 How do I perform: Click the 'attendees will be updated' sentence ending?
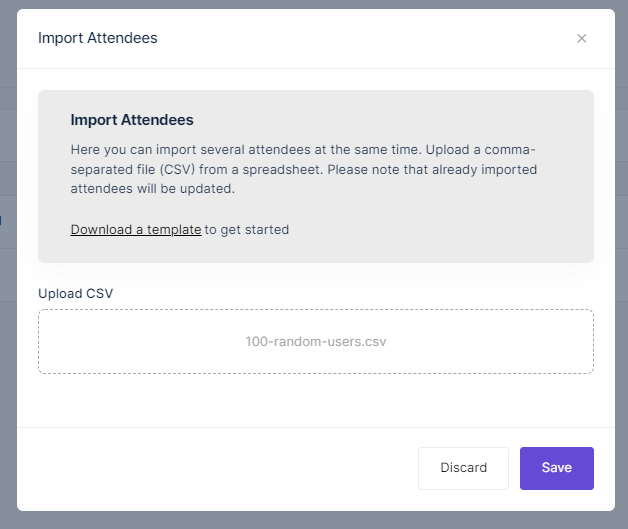click(x=153, y=189)
